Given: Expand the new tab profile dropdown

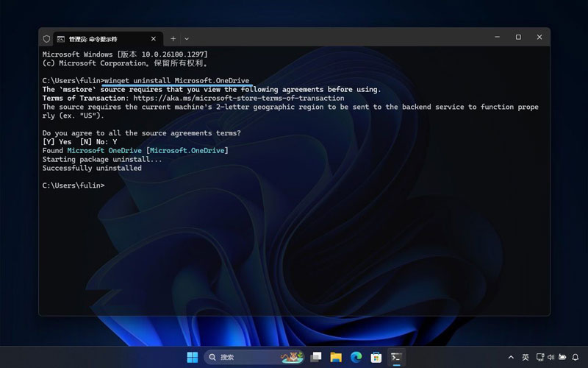Looking at the screenshot, I should (x=187, y=38).
